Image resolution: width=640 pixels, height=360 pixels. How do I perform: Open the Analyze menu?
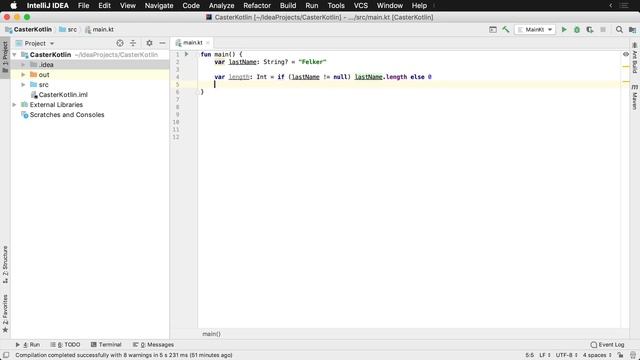221,6
